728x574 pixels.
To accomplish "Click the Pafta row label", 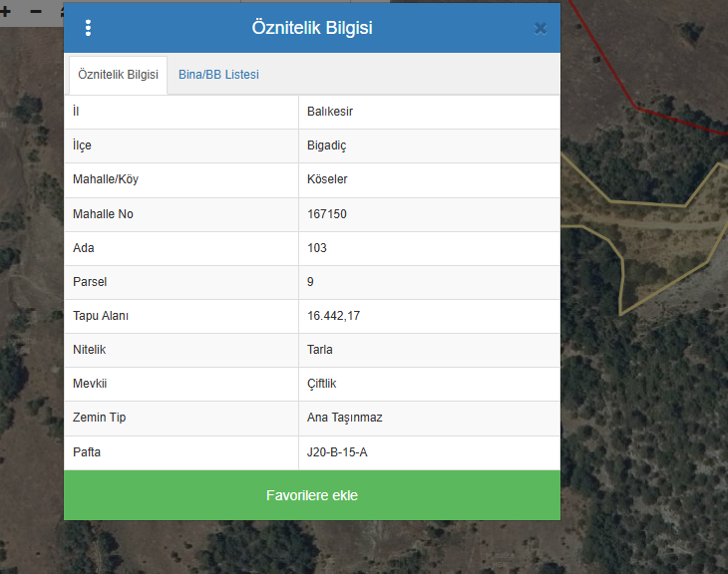I will click(x=87, y=452).
